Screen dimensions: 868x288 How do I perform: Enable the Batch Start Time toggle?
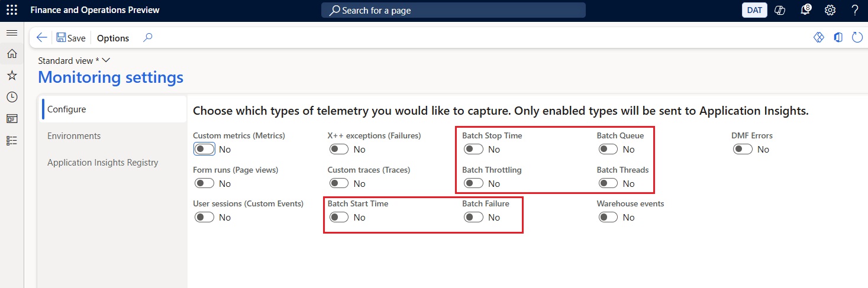(339, 218)
